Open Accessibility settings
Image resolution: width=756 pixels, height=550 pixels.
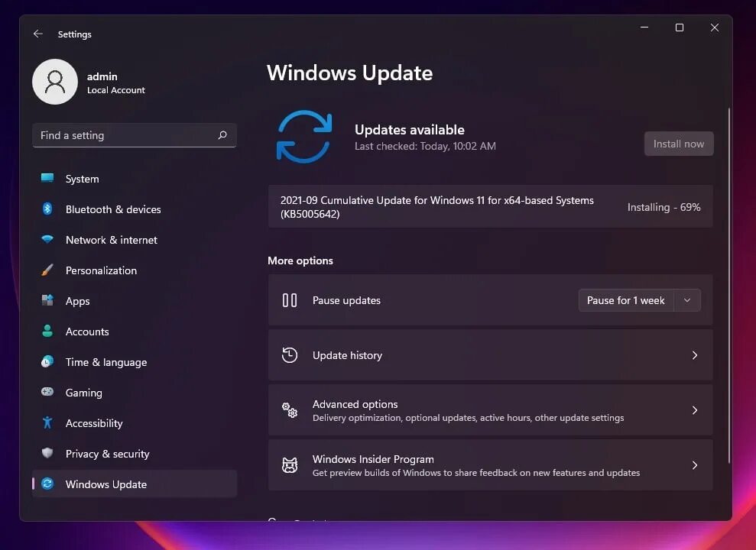pyautogui.click(x=135, y=423)
